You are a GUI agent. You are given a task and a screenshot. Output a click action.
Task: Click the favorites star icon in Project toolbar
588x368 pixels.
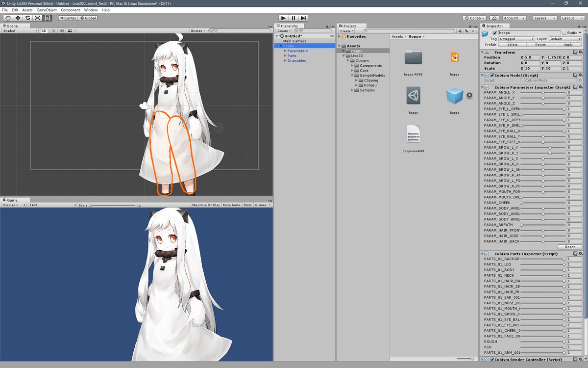[473, 31]
